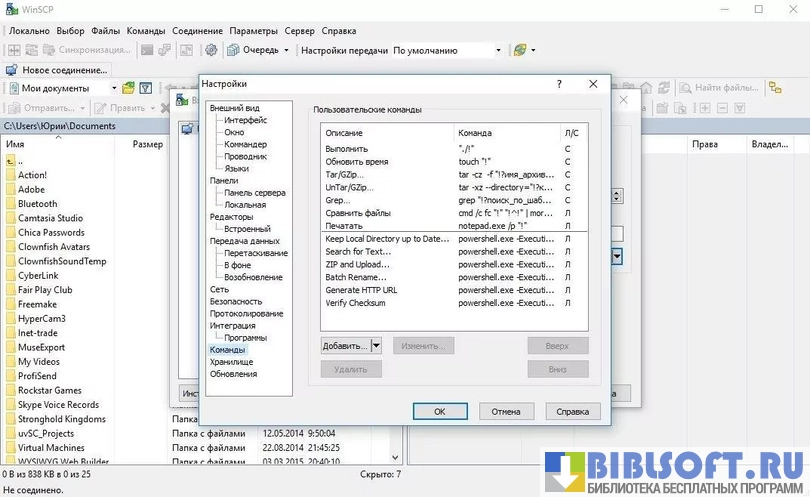Click the Queue toolbar icon
This screenshot has height=497, width=810.
(233, 50)
